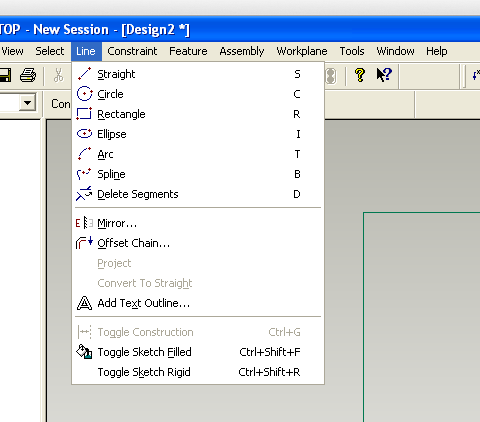Pick the Spline tool icon
480x422 pixels.
(x=84, y=174)
